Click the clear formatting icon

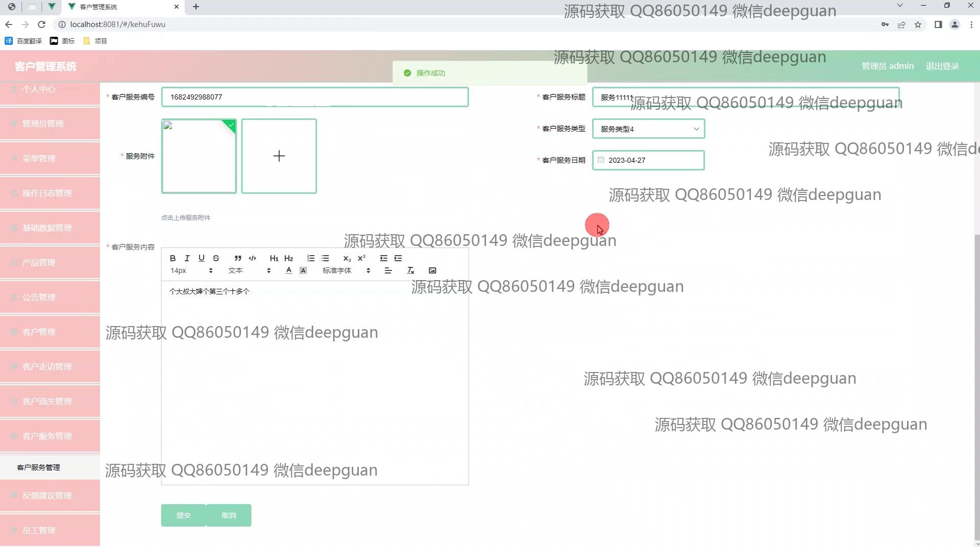(x=410, y=270)
